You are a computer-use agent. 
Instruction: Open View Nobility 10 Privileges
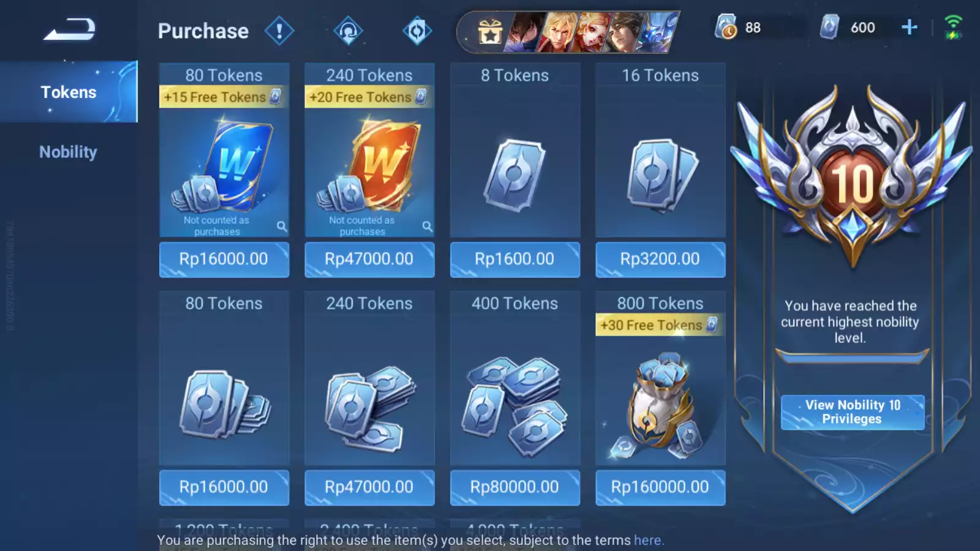pos(853,412)
